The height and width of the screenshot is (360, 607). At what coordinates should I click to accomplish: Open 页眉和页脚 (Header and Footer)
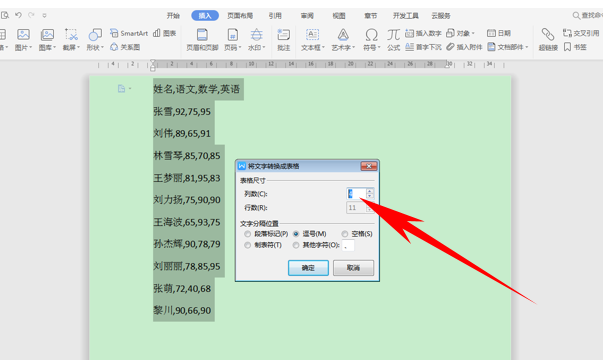coord(202,40)
